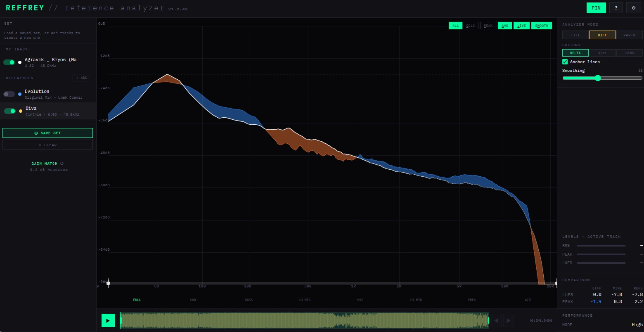Click the blue color dot beside Evolution
Image resolution: width=644 pixels, height=332 pixels.
point(20,94)
